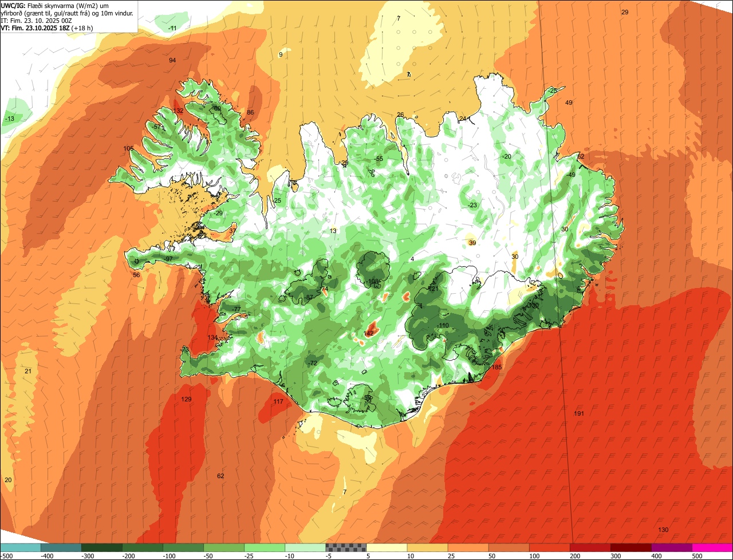Click the map value '97' on the Snæfellsnes peninsula
The image size is (733, 560).
click(169, 259)
